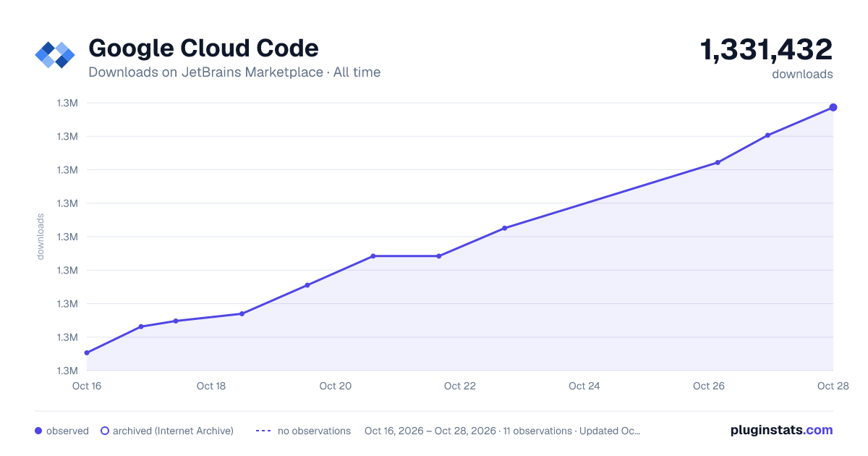The image size is (868, 456).
Task: Click the Google Cloud Code logo icon
Action: [55, 55]
